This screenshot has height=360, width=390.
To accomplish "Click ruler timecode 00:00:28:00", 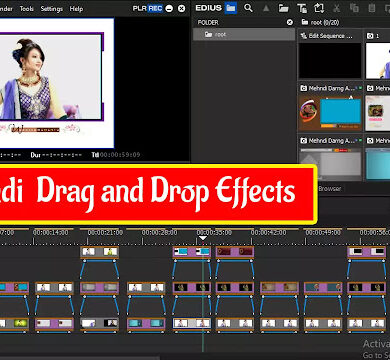I will pyautogui.click(x=160, y=232).
